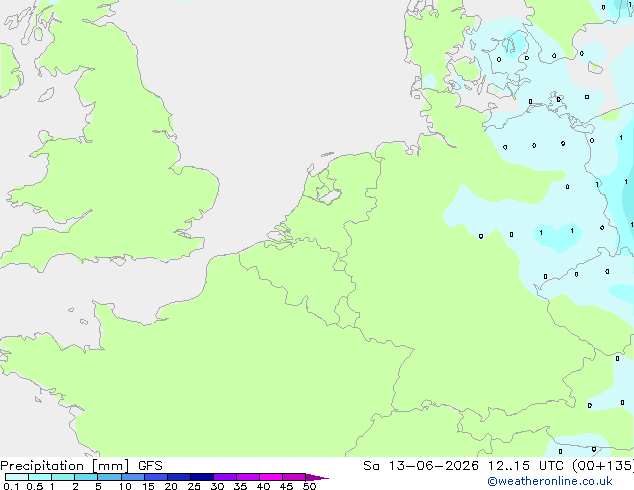Click the 'Precipitation [mm]' title text
634x490 pixels.
[x=65, y=466]
